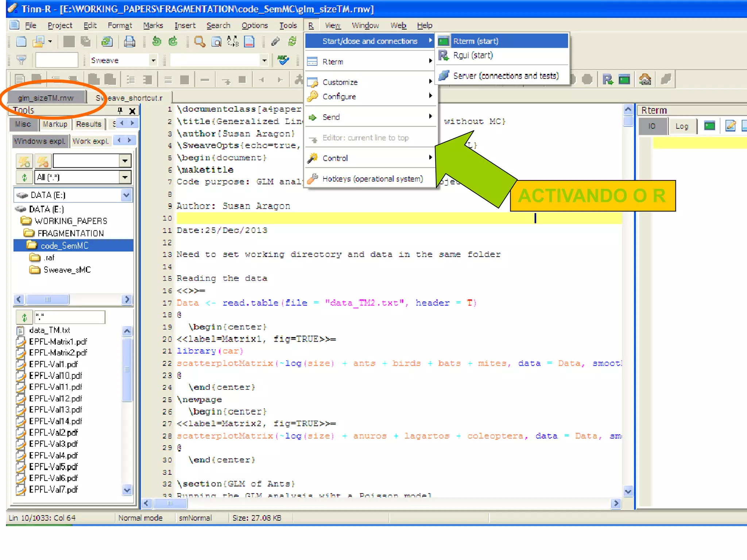Select Rterm (start) menu entry
The image size is (747, 560).
click(475, 41)
